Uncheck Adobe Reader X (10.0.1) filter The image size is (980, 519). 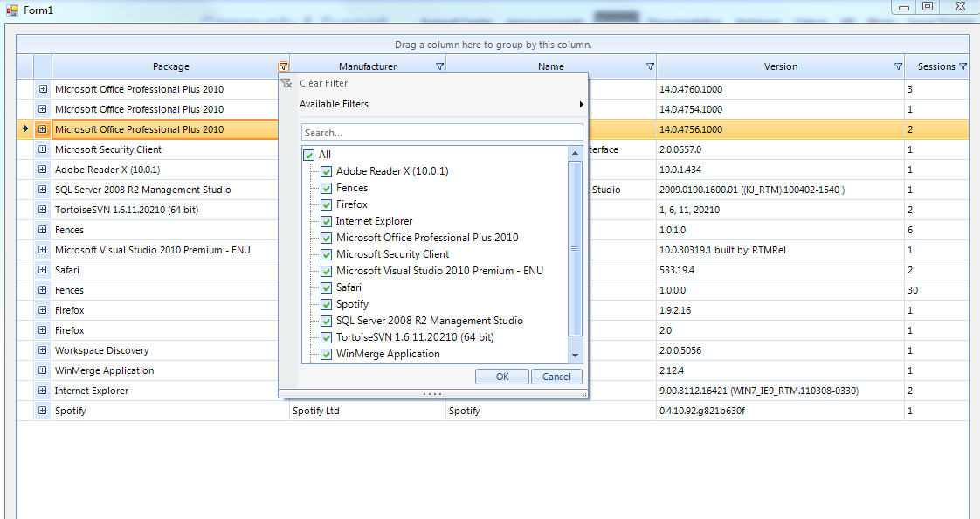click(x=327, y=171)
